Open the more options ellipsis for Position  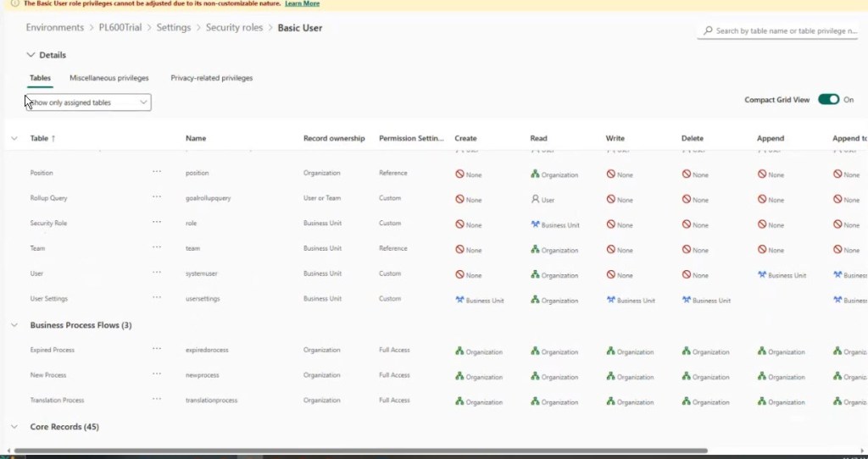click(157, 172)
